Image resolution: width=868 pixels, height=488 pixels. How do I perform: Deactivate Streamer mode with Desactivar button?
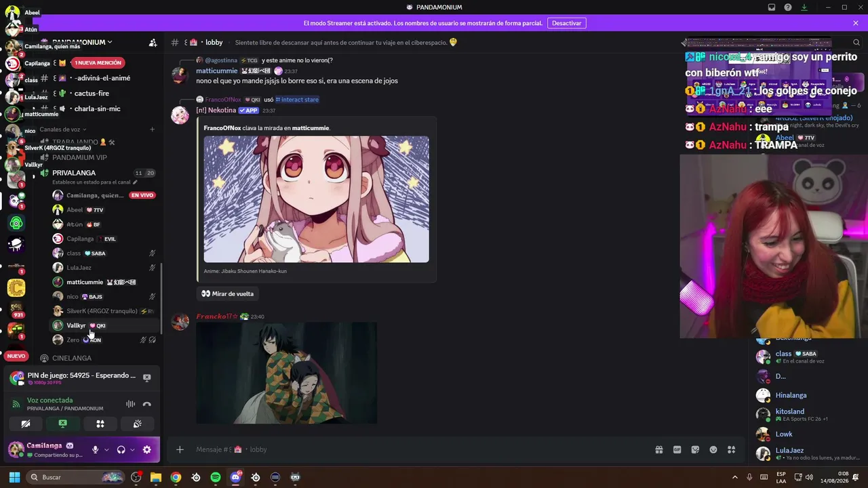pos(566,23)
